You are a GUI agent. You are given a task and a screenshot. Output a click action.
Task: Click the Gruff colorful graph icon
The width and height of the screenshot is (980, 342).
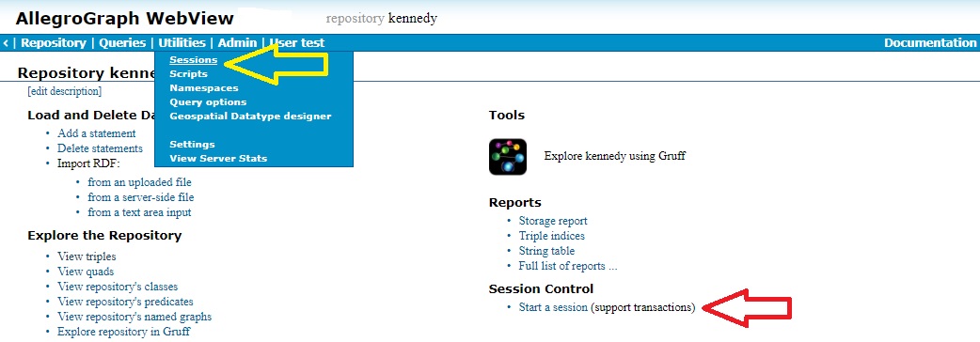[508, 157]
